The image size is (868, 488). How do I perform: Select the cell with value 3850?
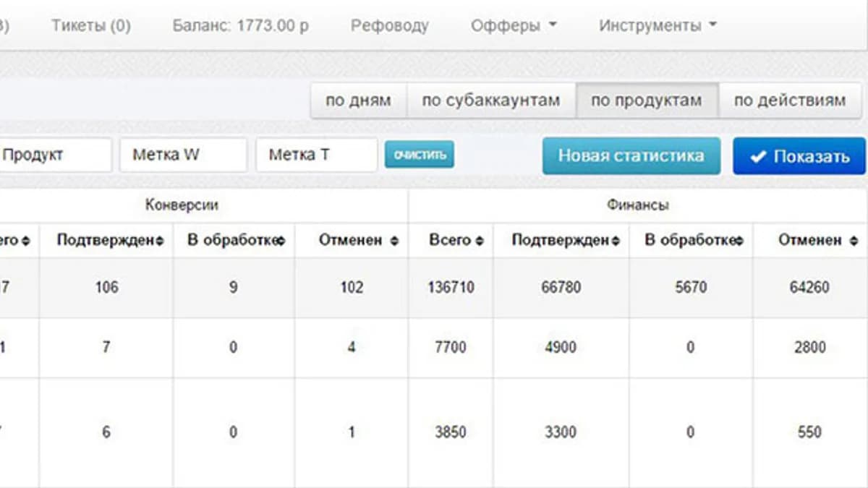tap(451, 432)
